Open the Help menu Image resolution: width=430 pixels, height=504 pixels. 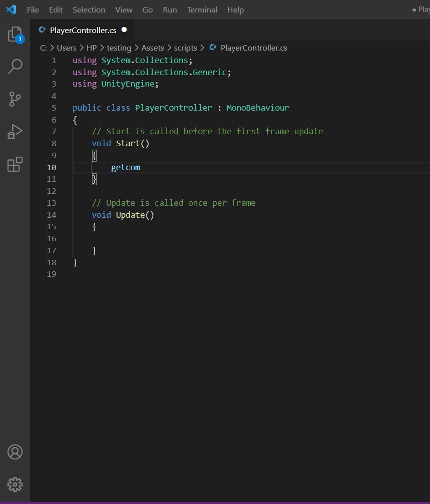pyautogui.click(x=235, y=10)
